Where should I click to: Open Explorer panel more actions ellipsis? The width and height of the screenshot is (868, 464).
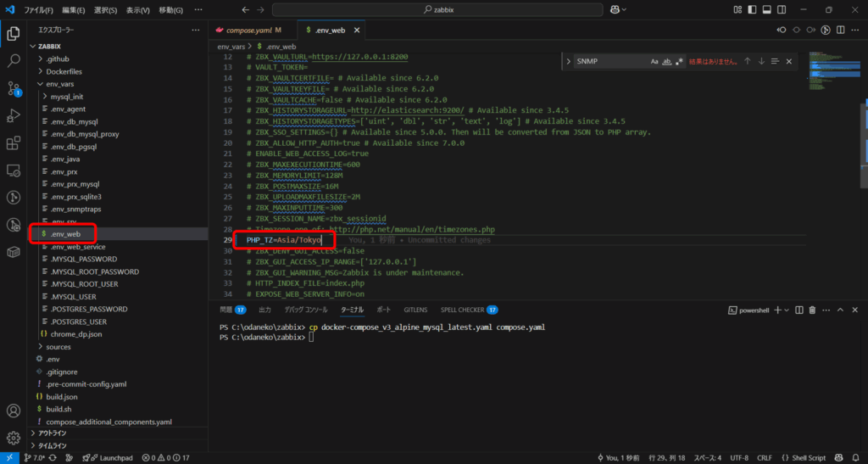(196, 30)
